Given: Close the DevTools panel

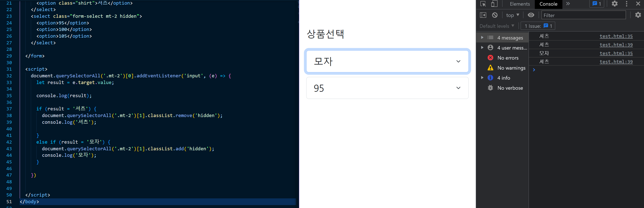Looking at the screenshot, I should click(638, 4).
